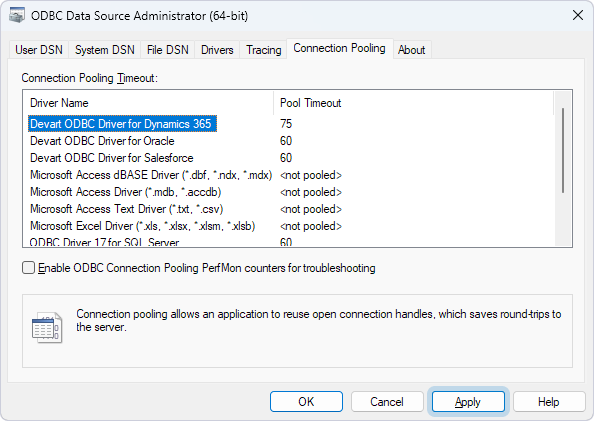Click the 75 timeout value for Dynamics 365
The width and height of the screenshot is (594, 421).
286,124
